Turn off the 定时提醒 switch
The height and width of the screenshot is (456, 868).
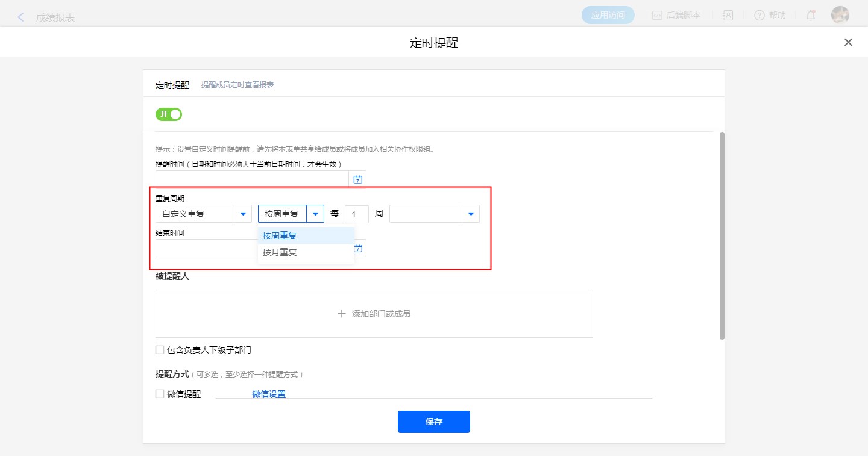169,114
